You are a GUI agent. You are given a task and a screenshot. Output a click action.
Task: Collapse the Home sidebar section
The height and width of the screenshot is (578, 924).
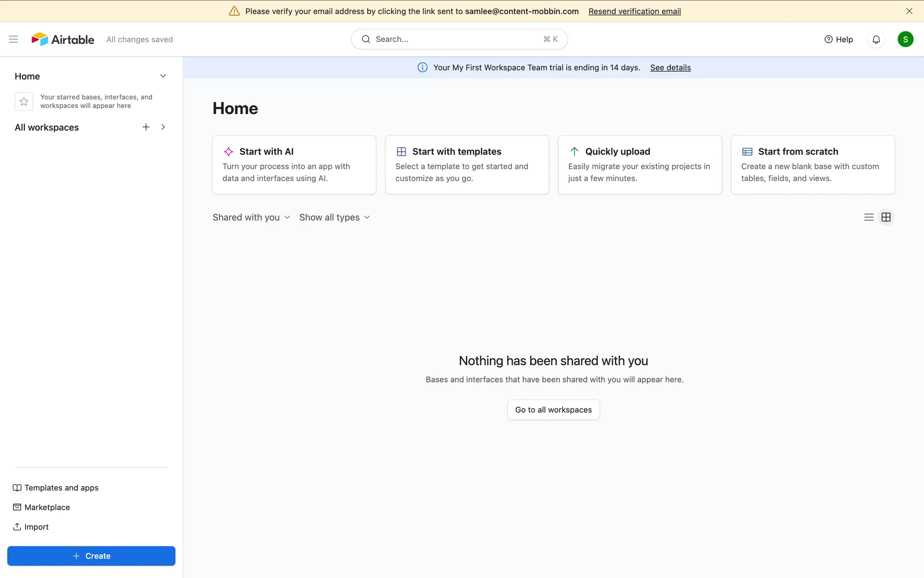pos(163,76)
